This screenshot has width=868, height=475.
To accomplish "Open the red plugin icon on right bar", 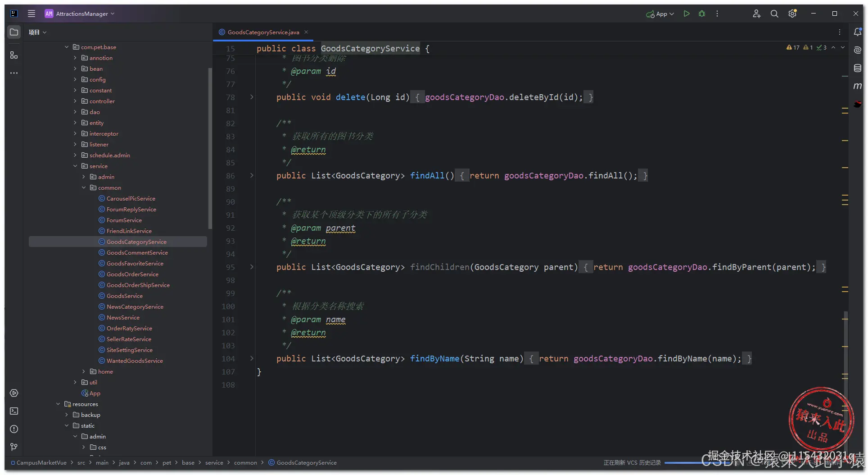I will click(x=858, y=104).
